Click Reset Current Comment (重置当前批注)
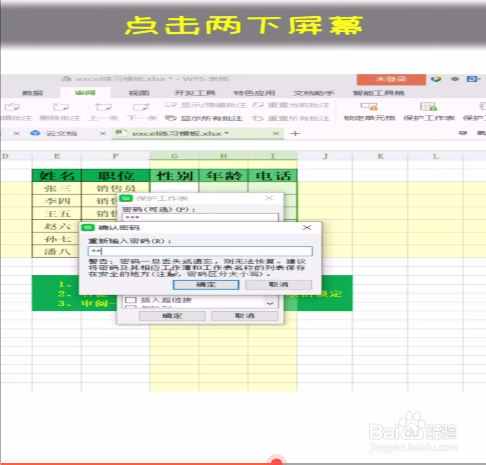This screenshot has height=465, width=486. [291, 105]
